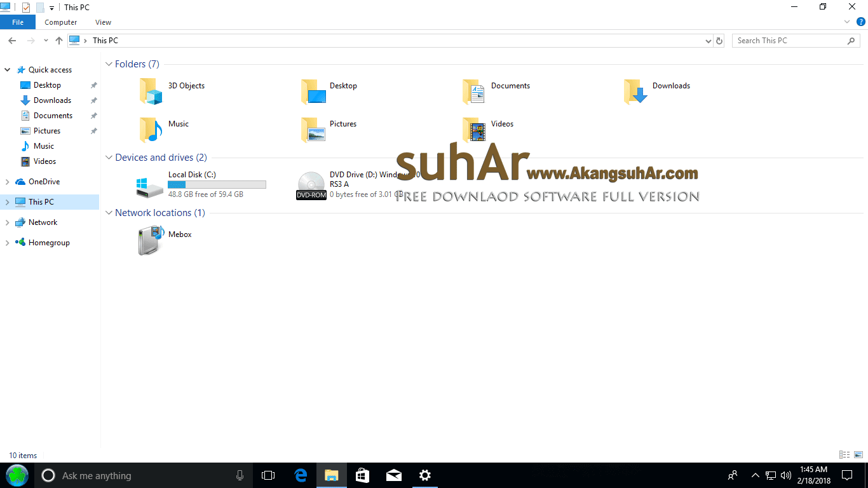868x488 pixels.
Task: Refresh This PC view
Action: tap(719, 41)
